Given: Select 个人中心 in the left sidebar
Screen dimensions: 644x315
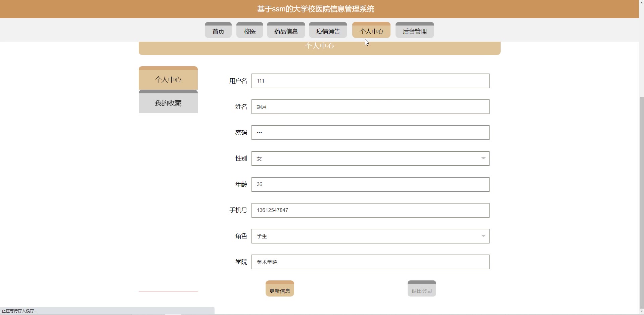Looking at the screenshot, I should 168,79.
